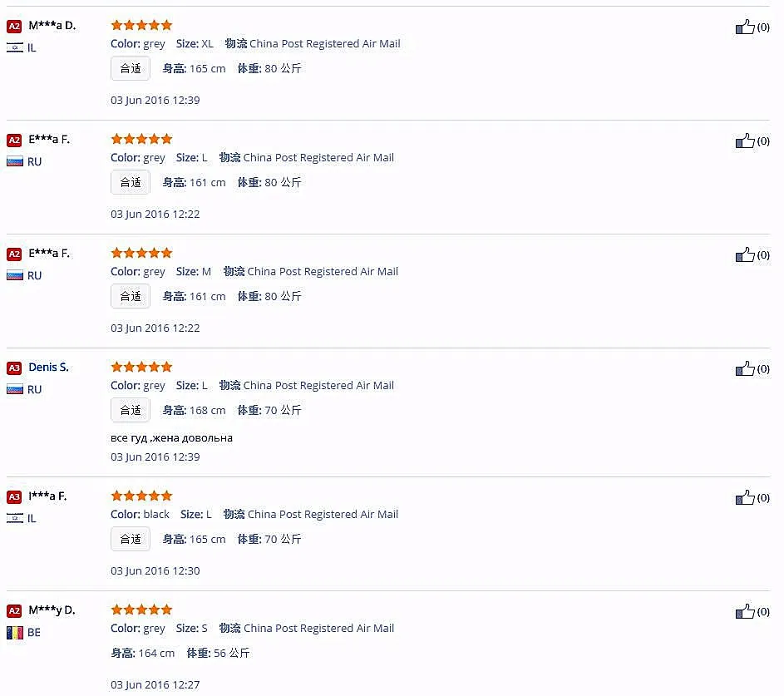Click thumbs-up on E***a F. size M review
This screenshot has height=696, width=784.
point(744,255)
